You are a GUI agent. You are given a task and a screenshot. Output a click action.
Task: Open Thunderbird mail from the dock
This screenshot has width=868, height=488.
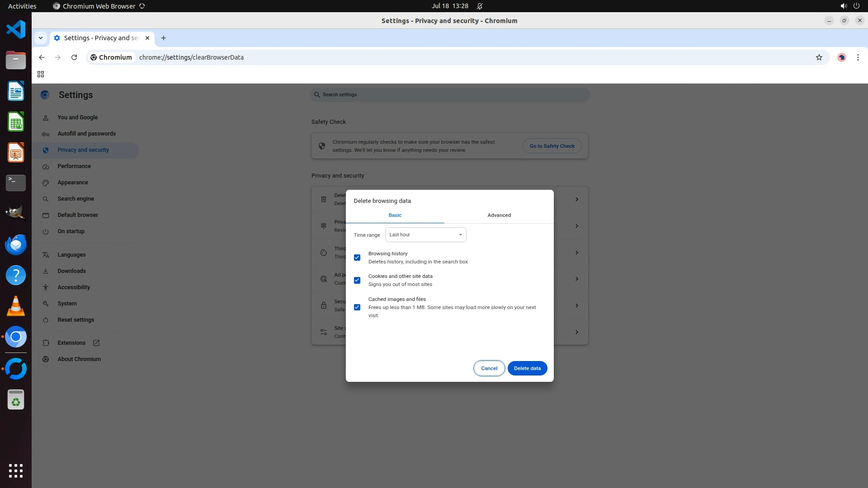click(x=16, y=244)
